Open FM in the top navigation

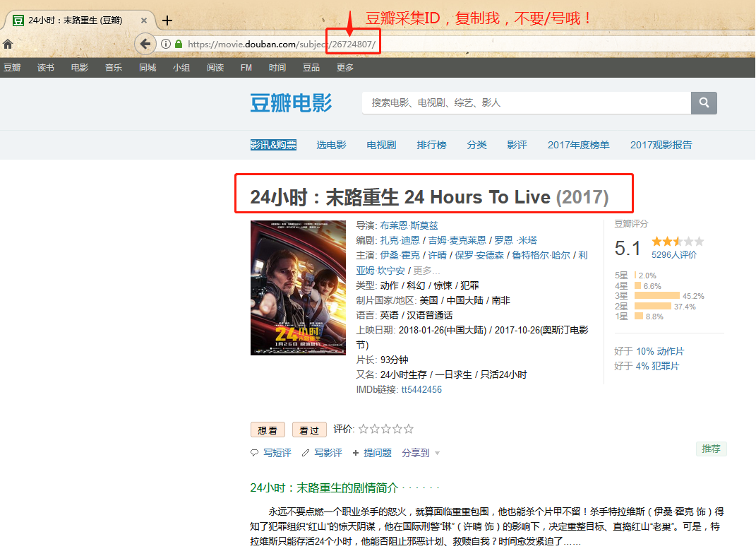coord(246,68)
